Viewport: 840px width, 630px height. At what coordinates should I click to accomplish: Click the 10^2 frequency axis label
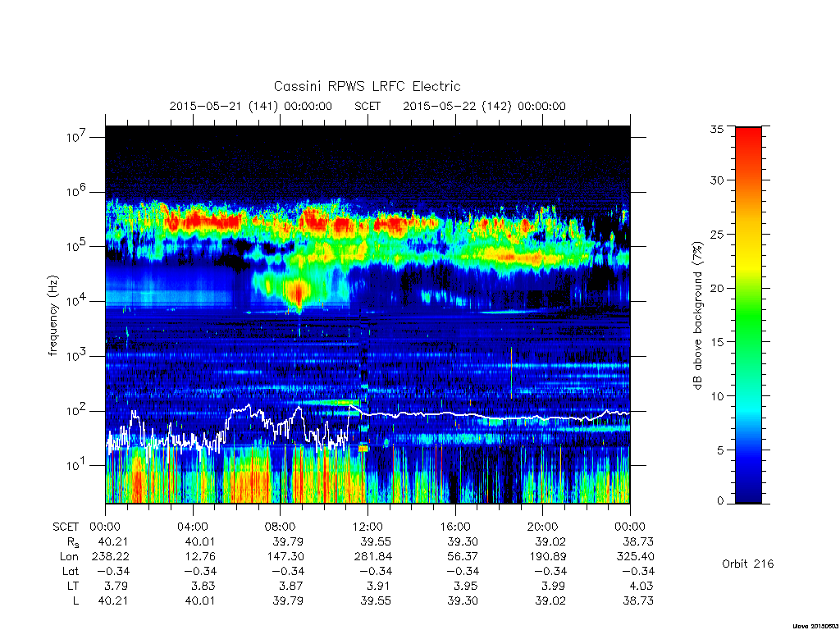point(76,411)
